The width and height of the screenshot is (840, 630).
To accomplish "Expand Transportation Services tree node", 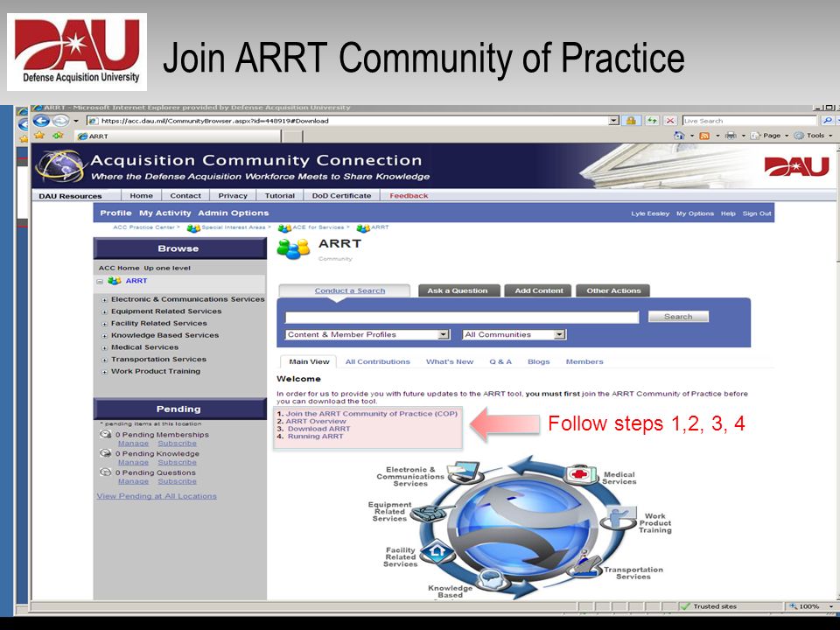I will [x=104, y=360].
